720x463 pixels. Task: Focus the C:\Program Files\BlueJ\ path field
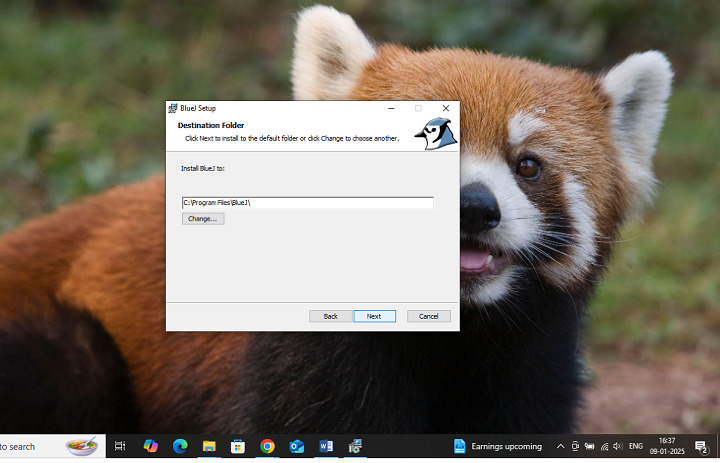tap(308, 203)
